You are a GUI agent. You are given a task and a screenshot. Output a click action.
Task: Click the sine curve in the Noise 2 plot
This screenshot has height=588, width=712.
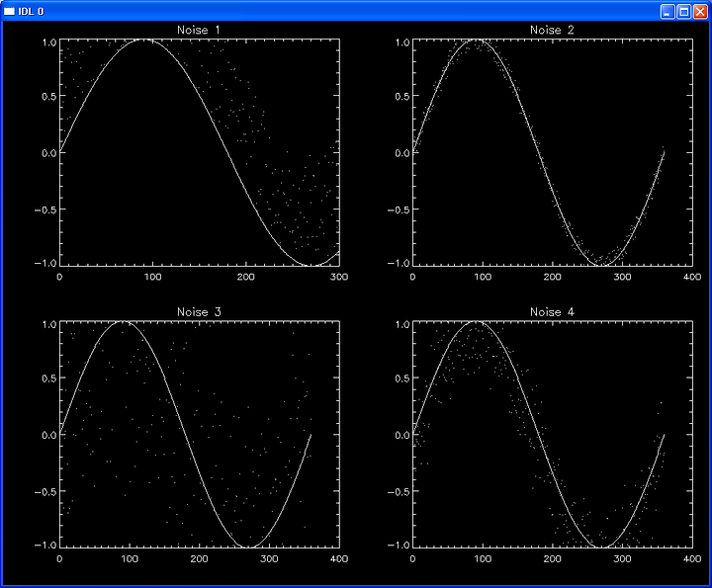click(x=540, y=154)
